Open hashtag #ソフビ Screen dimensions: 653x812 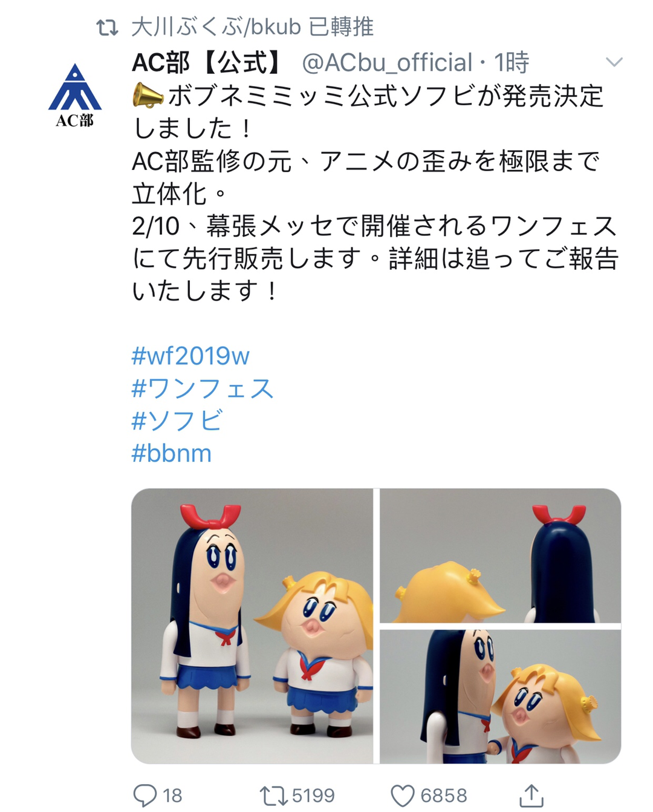177,421
